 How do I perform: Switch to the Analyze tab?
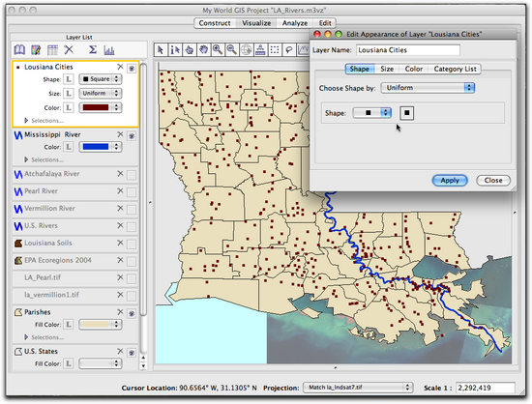click(x=294, y=23)
